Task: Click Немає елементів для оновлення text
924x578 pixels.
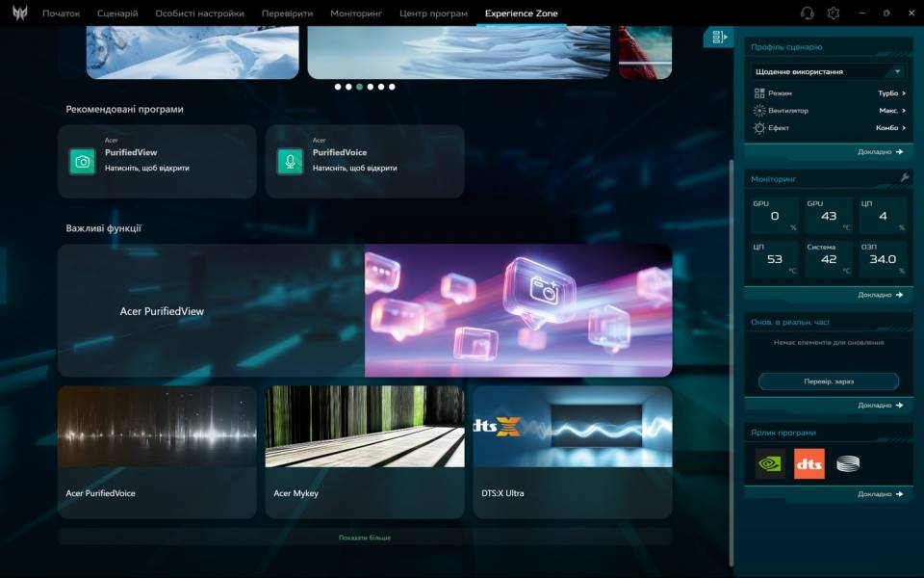Action: 829,342
